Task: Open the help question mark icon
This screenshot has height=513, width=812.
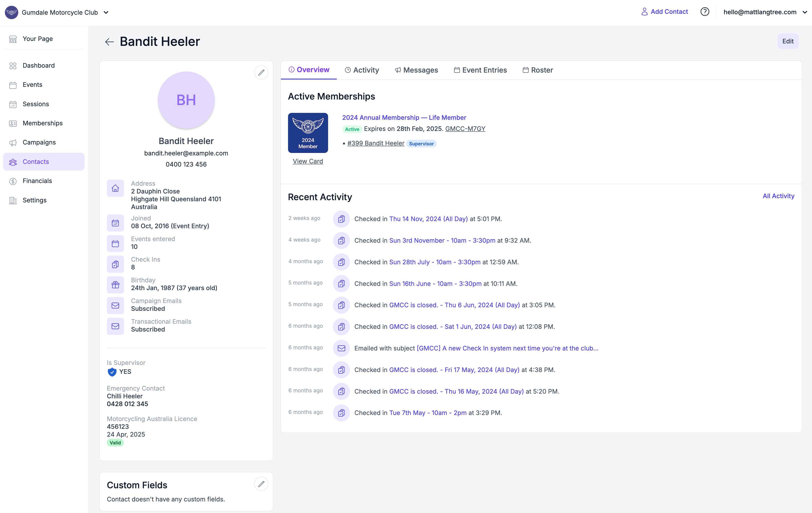Action: tap(704, 12)
